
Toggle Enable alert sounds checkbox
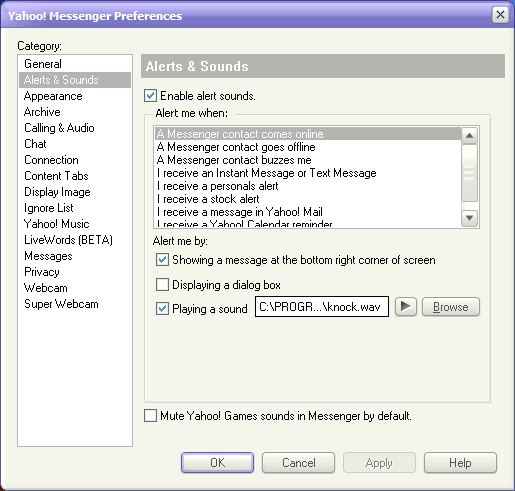point(150,96)
